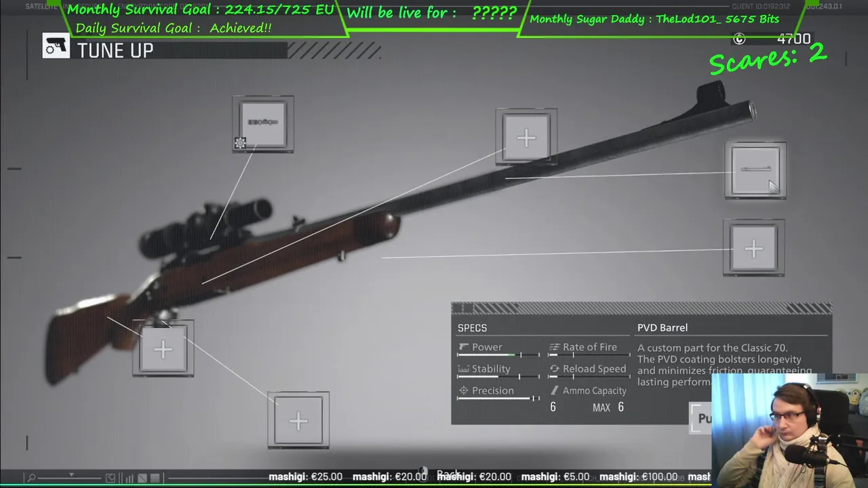Image resolution: width=868 pixels, height=488 pixels.
Task: Click the Ammo Capacity bullet icon
Action: [x=554, y=390]
